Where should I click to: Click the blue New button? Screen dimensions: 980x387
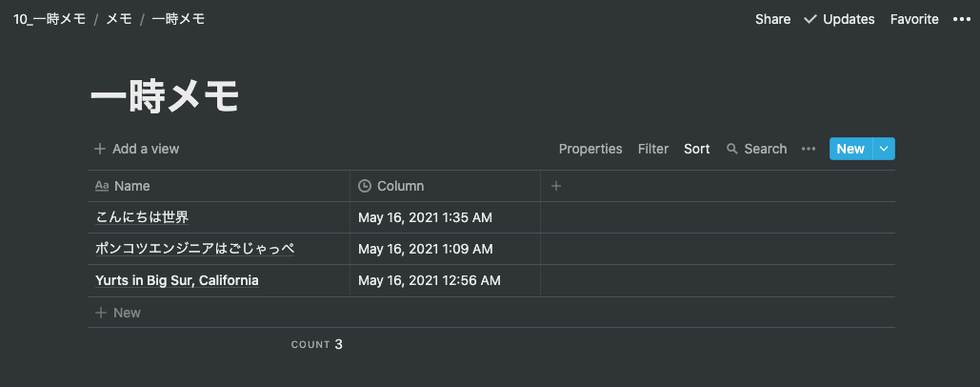pos(850,149)
